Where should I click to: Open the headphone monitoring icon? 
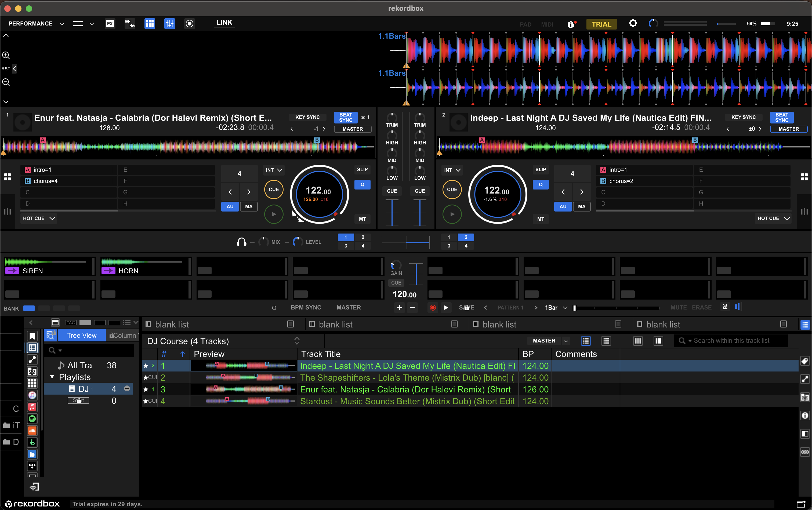(x=241, y=242)
